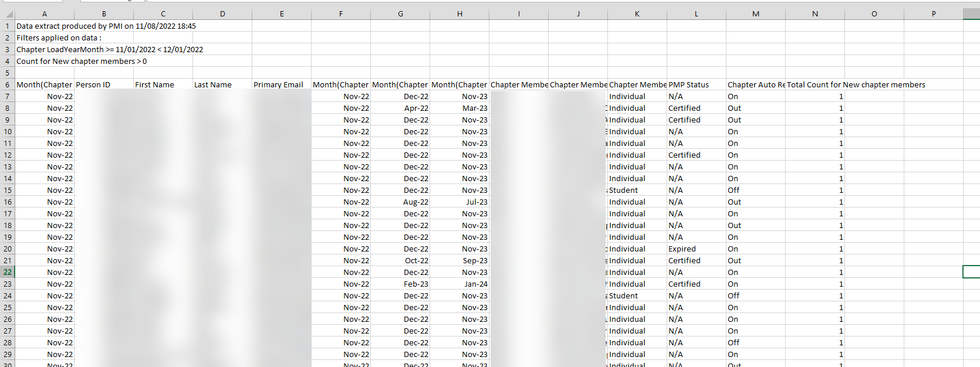980x367 pixels.
Task: Select 'Dec-22' cell in row 19
Action: (400, 237)
